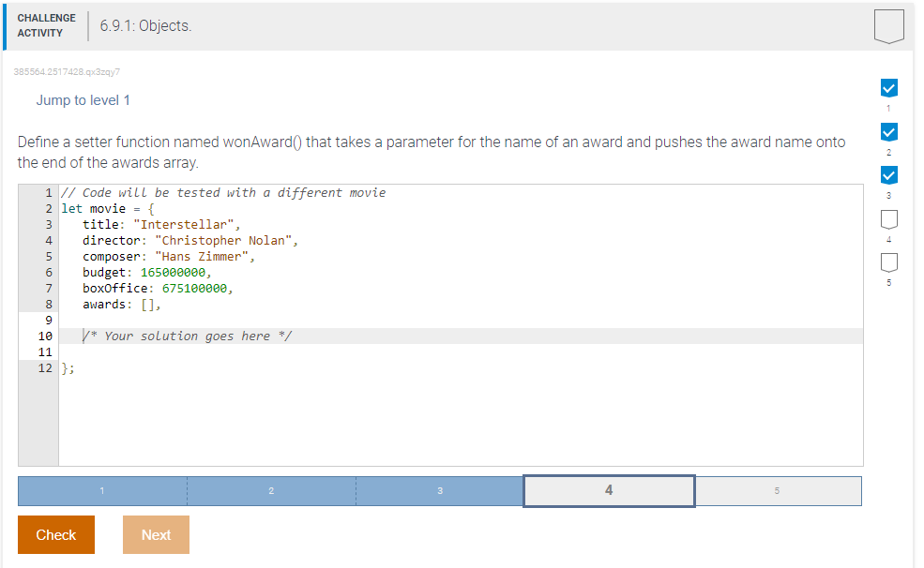This screenshot has width=924, height=568.
Task: Switch to progress segment 2
Action: [x=270, y=490]
